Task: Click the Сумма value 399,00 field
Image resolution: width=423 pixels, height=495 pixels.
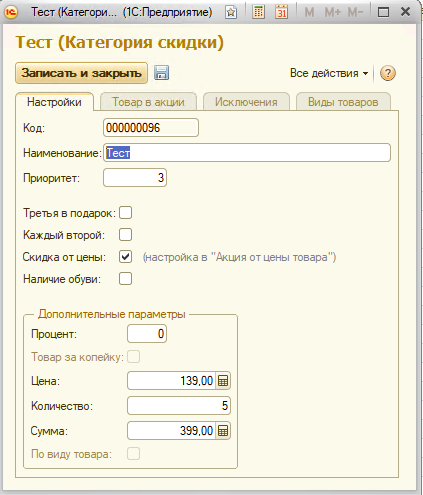Action: click(172, 431)
